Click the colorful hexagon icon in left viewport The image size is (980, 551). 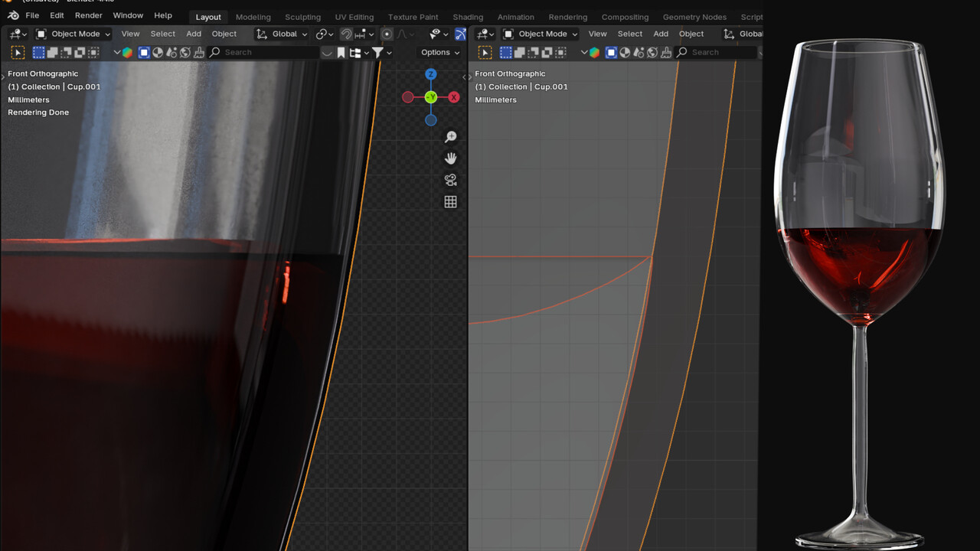[127, 52]
